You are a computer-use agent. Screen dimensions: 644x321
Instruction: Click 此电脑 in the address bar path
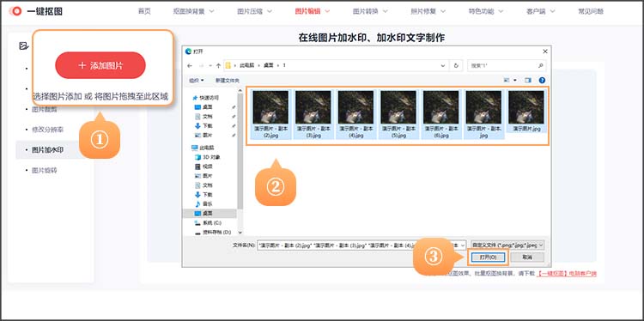pos(247,66)
